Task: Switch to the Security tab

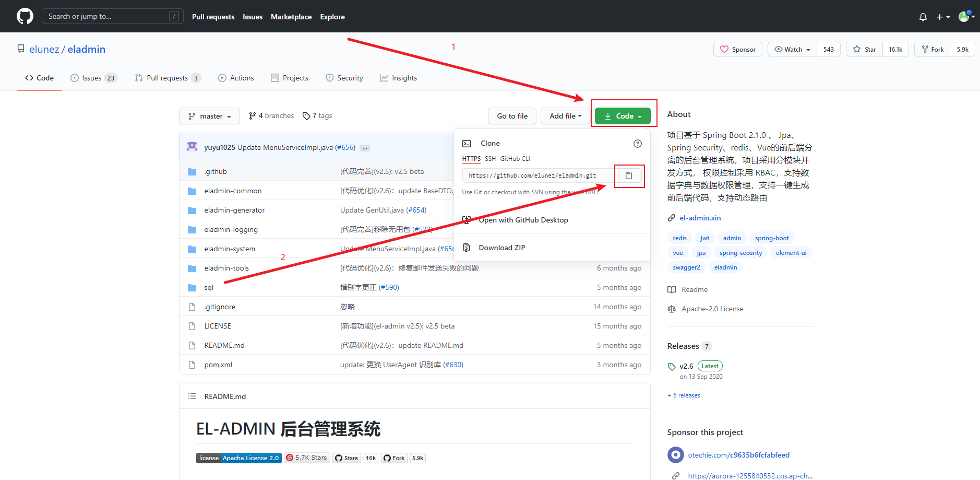Action: pos(344,78)
